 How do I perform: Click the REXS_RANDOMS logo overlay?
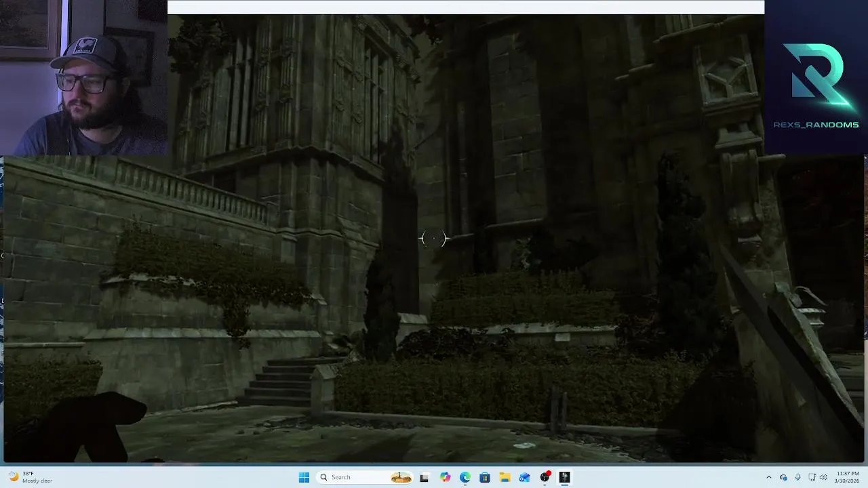pyautogui.click(x=816, y=85)
